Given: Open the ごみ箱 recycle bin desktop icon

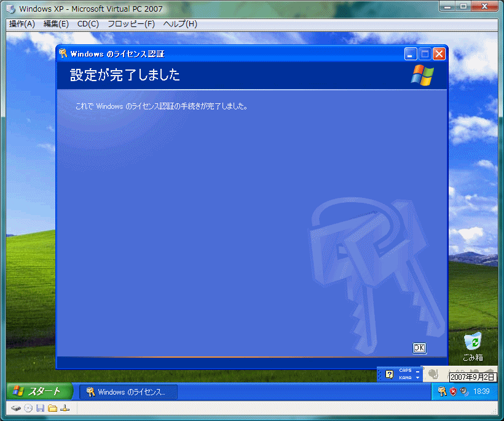Looking at the screenshot, I should click(473, 347).
